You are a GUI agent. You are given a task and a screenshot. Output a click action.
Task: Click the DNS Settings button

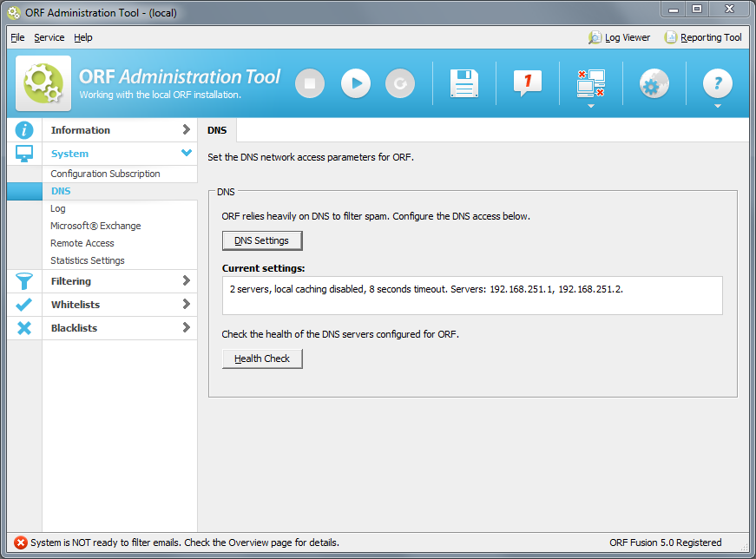[262, 240]
